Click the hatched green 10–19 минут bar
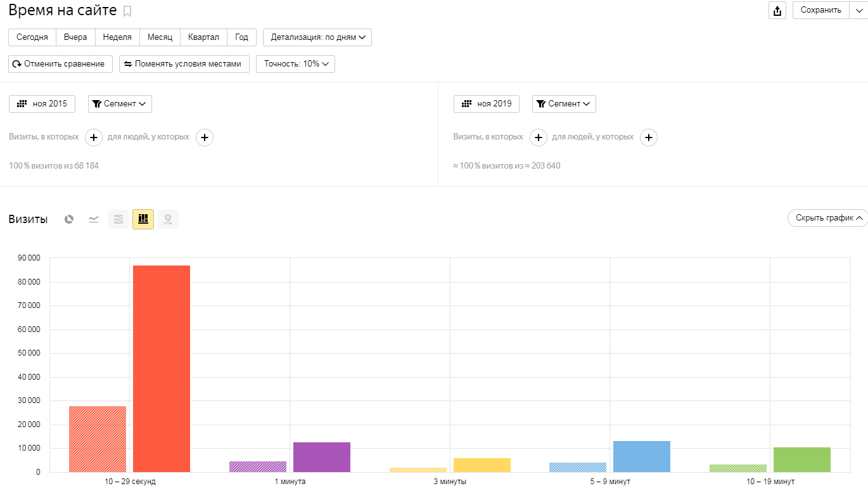This screenshot has width=868, height=493. coord(738,468)
